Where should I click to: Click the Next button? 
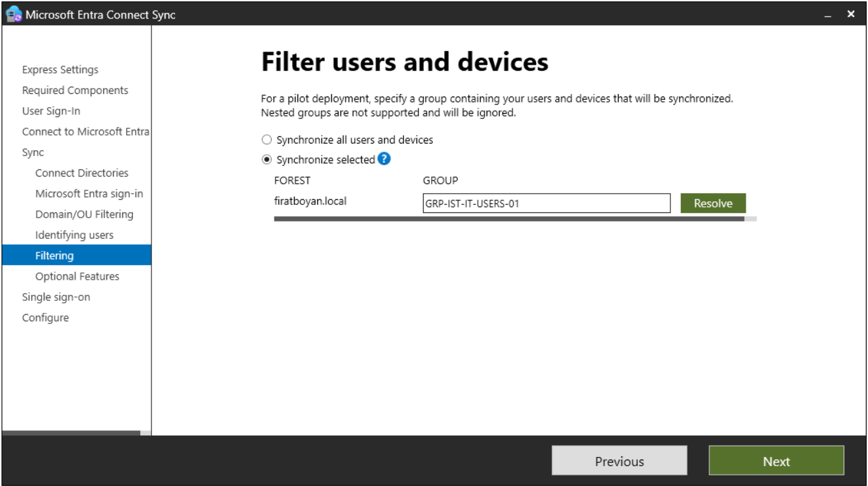pyautogui.click(x=776, y=461)
